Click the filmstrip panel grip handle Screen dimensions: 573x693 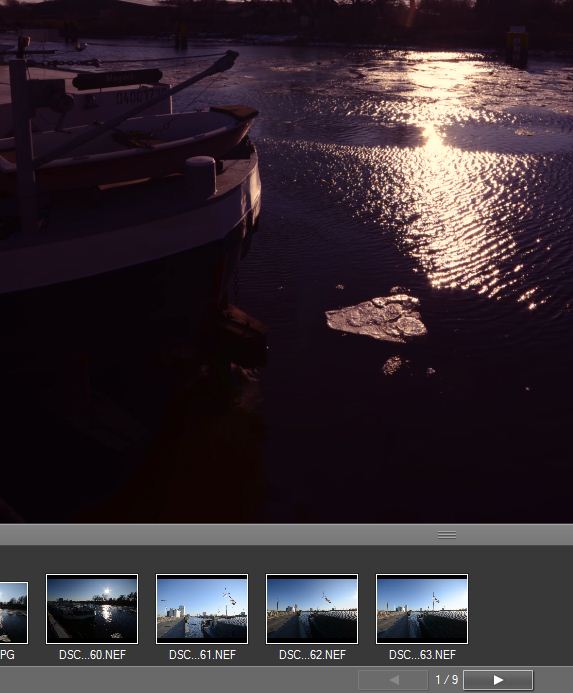click(x=447, y=535)
